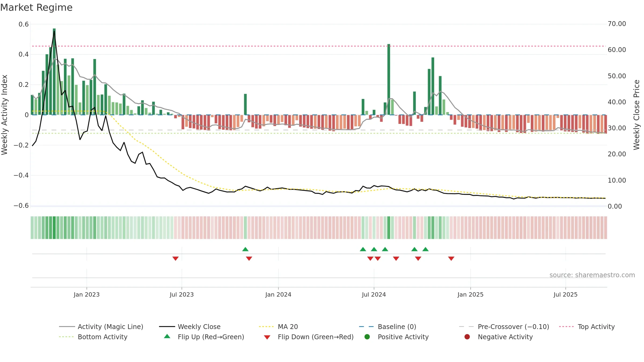The image size is (644, 362).
Task: Click the Jul 2023 x-axis label
Action: tap(182, 294)
